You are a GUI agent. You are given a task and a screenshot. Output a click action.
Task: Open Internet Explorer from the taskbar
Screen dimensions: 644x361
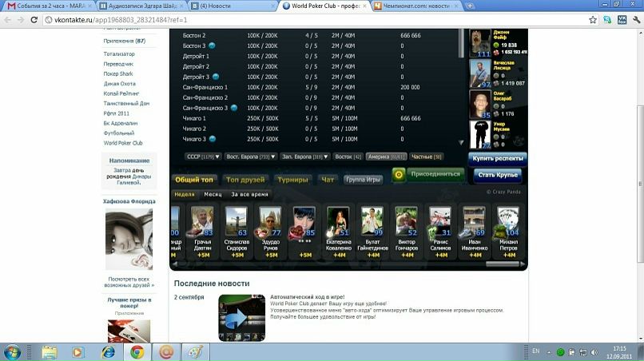pyautogui.click(x=108, y=351)
